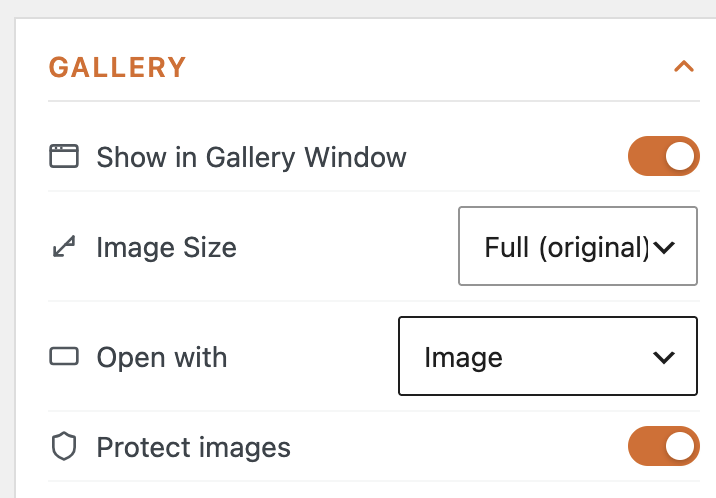
Task: Select the Full (original) text in combo box
Action: tap(567, 248)
